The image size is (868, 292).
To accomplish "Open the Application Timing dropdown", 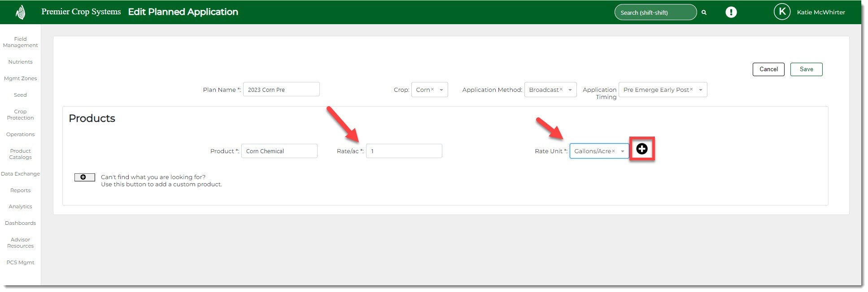I will [x=700, y=90].
